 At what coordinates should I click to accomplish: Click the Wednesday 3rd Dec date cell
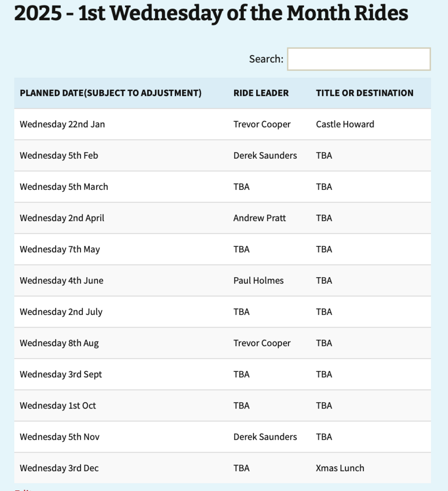(59, 468)
